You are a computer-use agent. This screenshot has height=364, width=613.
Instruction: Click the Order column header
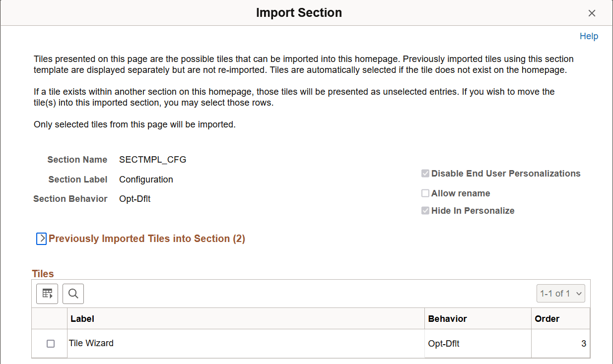coord(547,318)
